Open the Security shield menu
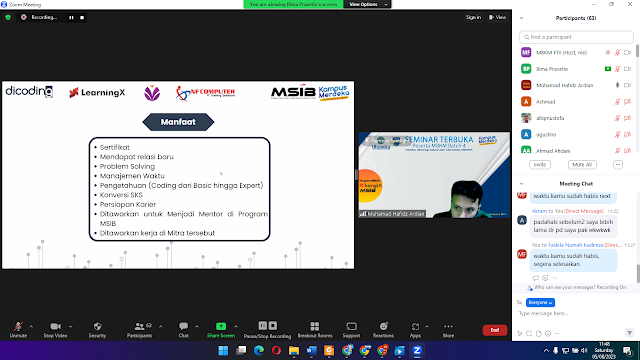 97,329
